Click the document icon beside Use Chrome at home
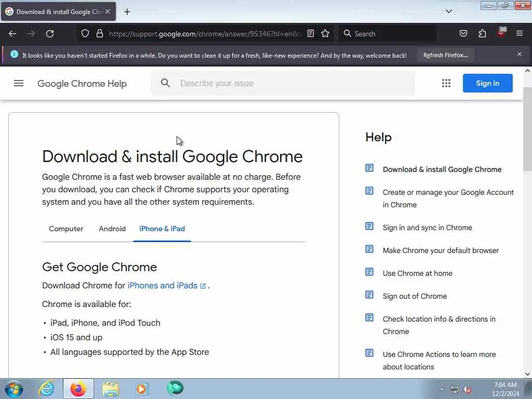This screenshot has height=399, width=532. pyautogui.click(x=369, y=272)
